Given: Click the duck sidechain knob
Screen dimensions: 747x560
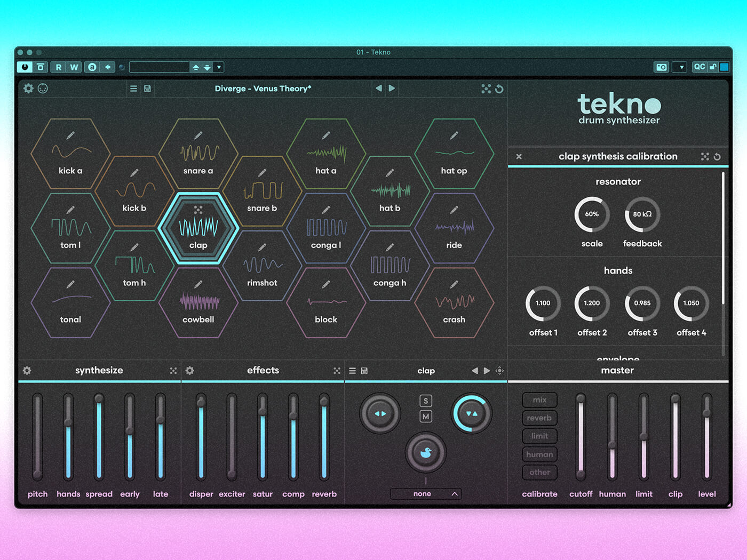Looking at the screenshot, I should click(425, 453).
